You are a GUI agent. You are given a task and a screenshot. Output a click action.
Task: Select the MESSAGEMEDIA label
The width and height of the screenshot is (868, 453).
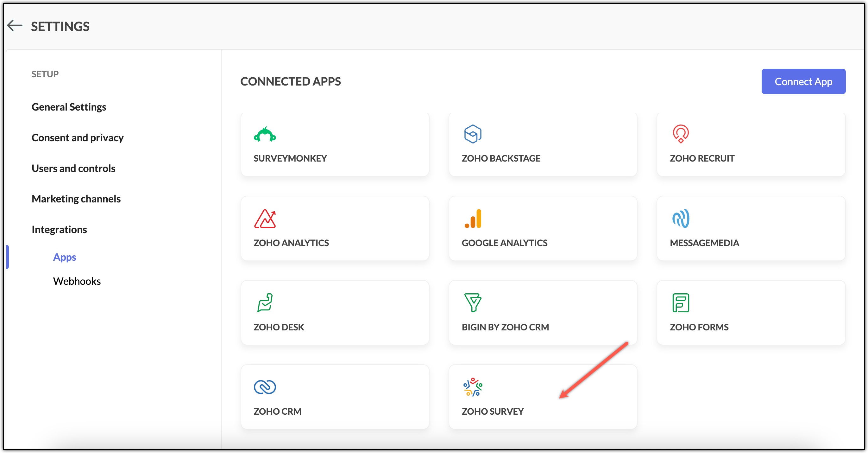(704, 243)
